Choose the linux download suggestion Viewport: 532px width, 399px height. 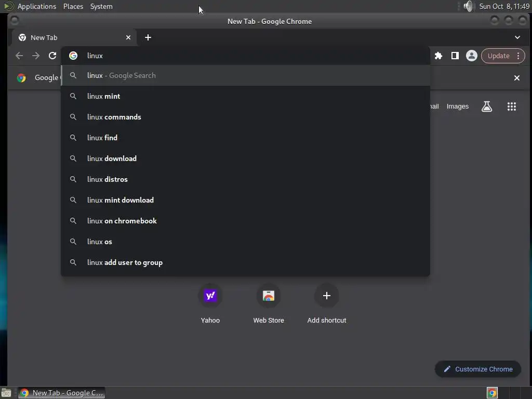(245, 158)
